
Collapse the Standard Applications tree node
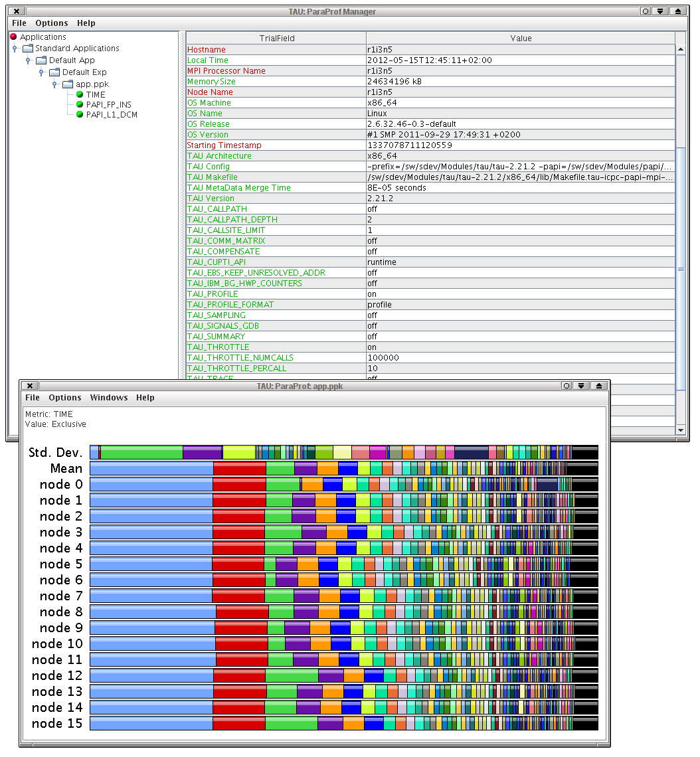pyautogui.click(x=15, y=48)
